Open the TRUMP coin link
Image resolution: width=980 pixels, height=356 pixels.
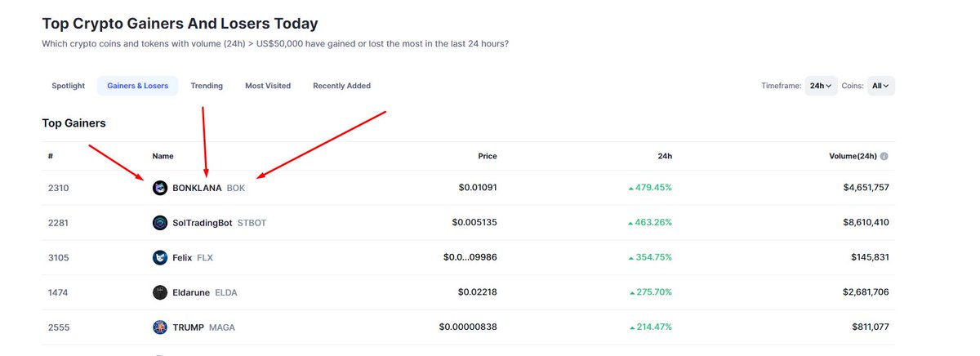(188, 327)
